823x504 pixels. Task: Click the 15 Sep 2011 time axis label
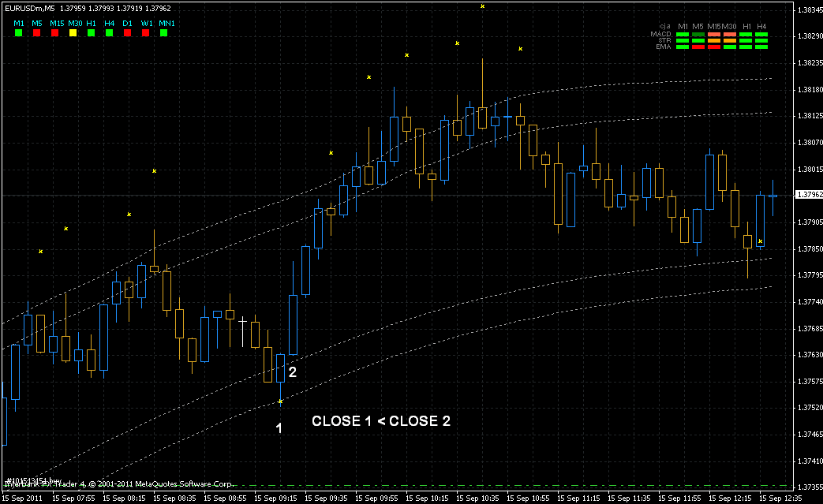point(23,498)
